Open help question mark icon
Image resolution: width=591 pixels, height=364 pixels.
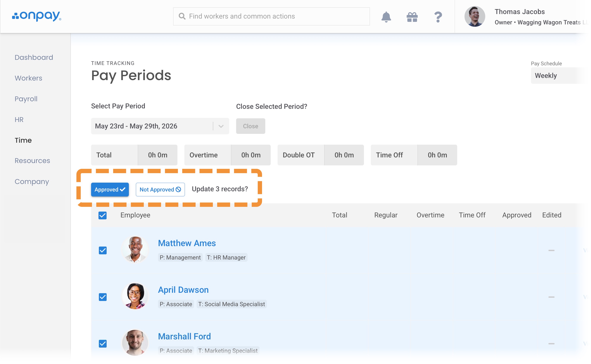pos(438,17)
